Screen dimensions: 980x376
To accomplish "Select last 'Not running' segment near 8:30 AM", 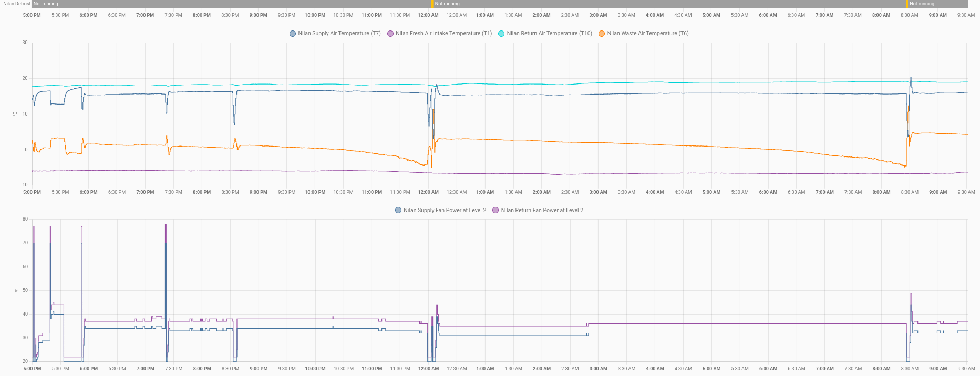I will pyautogui.click(x=937, y=4).
